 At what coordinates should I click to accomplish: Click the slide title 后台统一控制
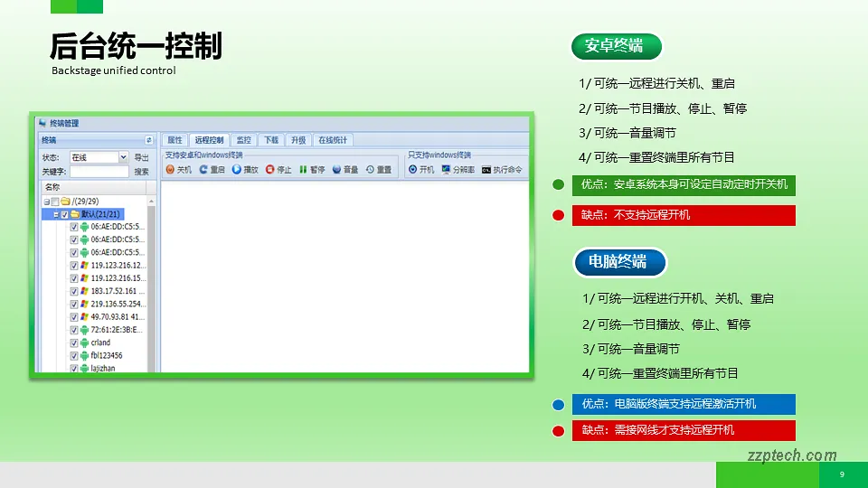[x=137, y=46]
